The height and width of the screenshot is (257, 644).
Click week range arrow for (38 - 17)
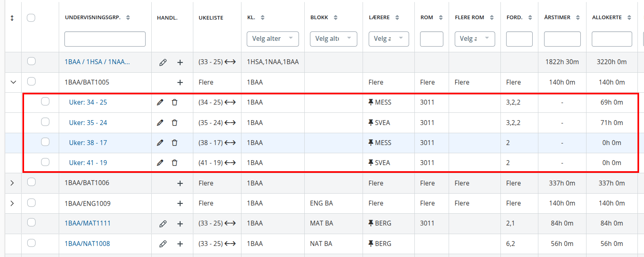click(230, 143)
